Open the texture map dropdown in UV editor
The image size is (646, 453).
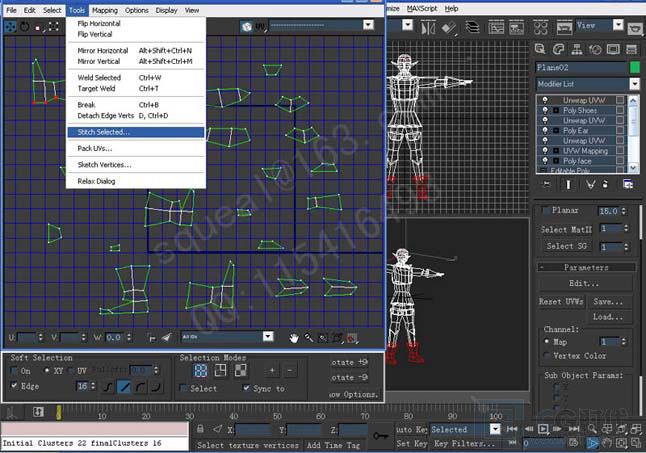pos(368,25)
